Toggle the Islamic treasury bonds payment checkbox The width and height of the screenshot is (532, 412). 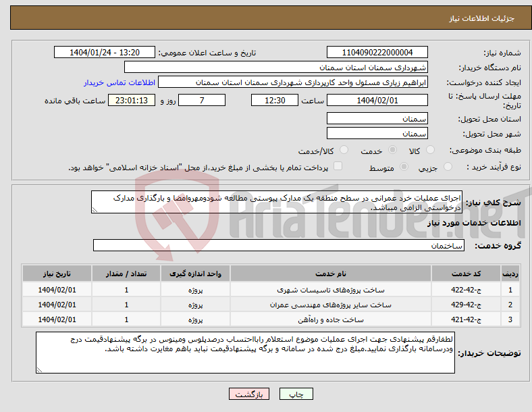(338, 166)
